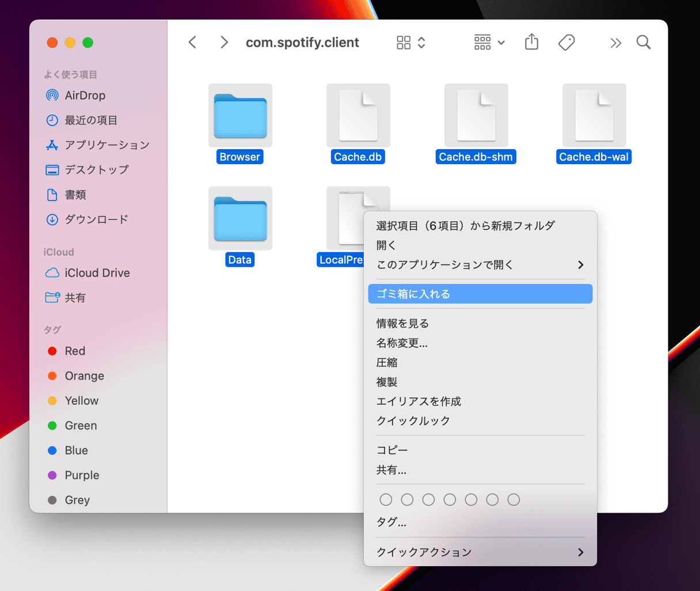Screen dimensions: 700x591
Task: Open iCloud Drive from the sidebar
Action: click(97, 273)
